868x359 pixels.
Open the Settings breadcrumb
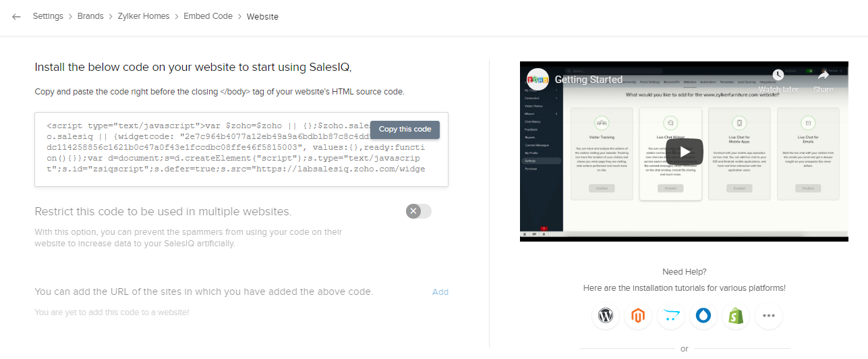pyautogui.click(x=48, y=16)
